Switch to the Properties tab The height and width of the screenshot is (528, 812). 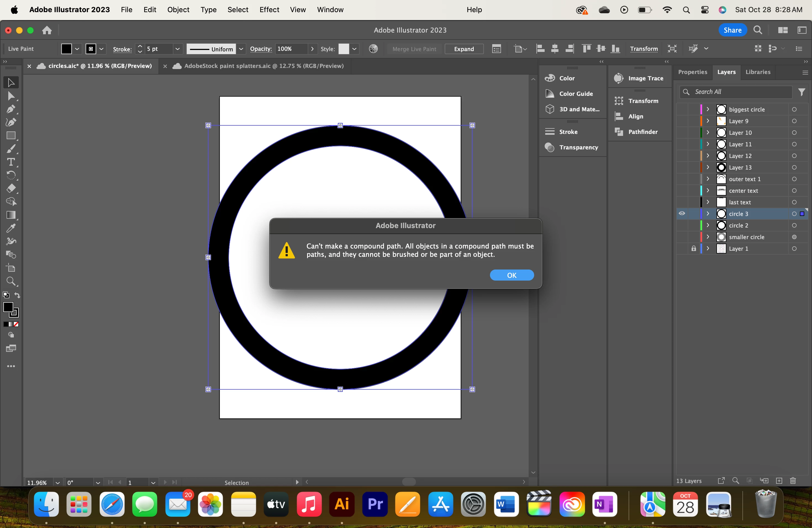(692, 72)
